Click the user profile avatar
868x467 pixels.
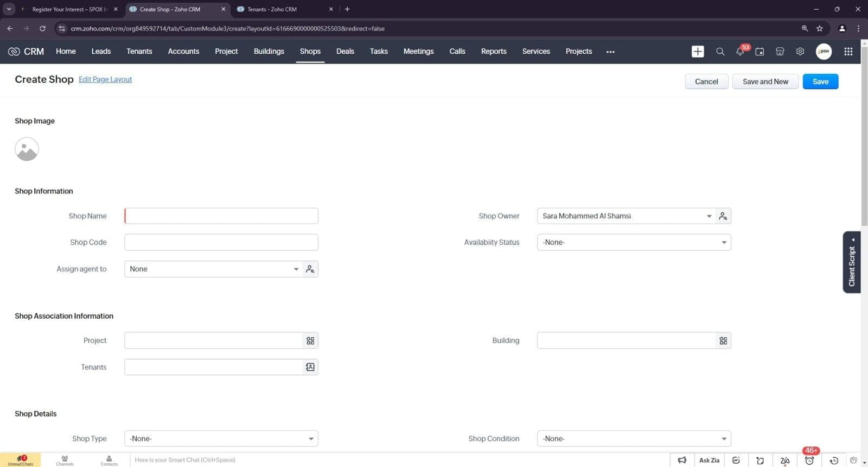click(824, 52)
